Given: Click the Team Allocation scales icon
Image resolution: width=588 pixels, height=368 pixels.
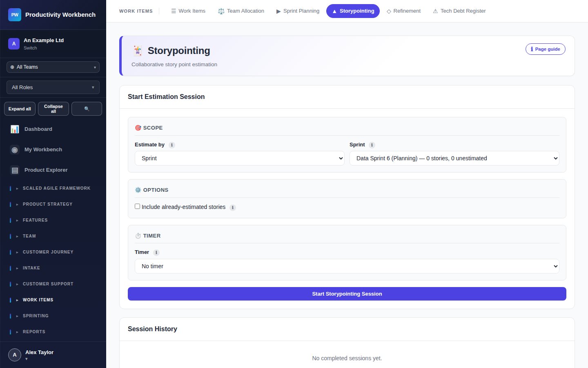Looking at the screenshot, I should point(221,11).
